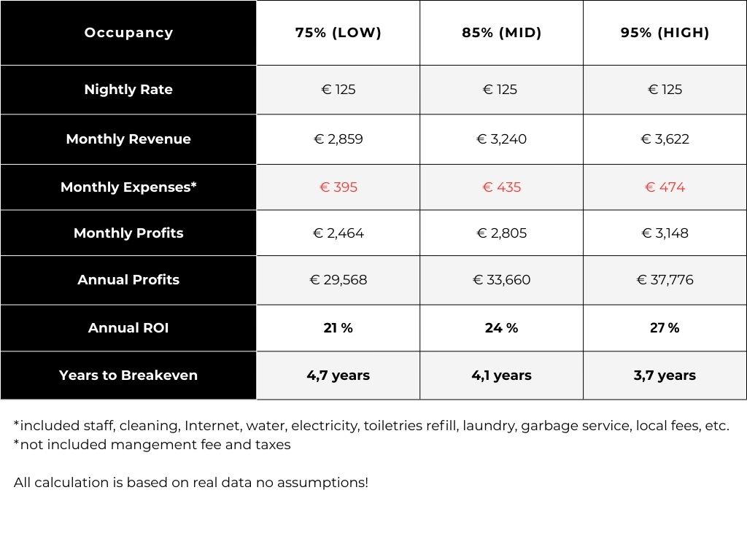The image size is (747, 560).
Task: Click the € 3,148 monthly profits cell
Action: coord(665,233)
